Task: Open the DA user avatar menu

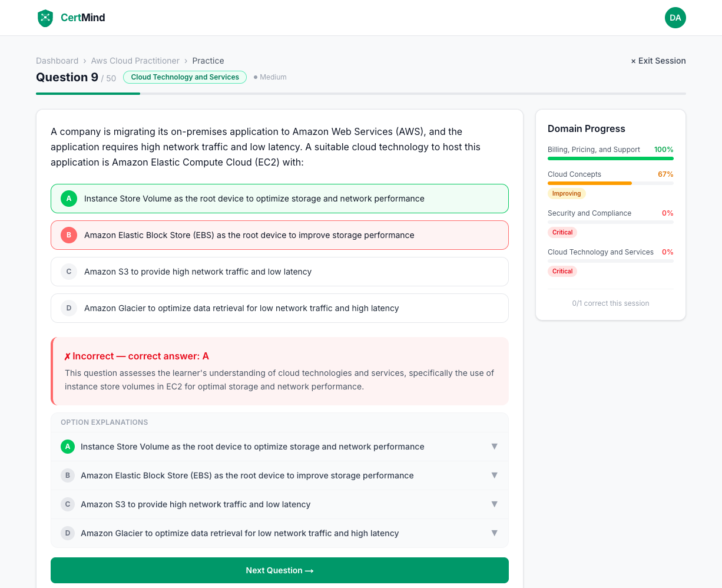Action: click(675, 18)
